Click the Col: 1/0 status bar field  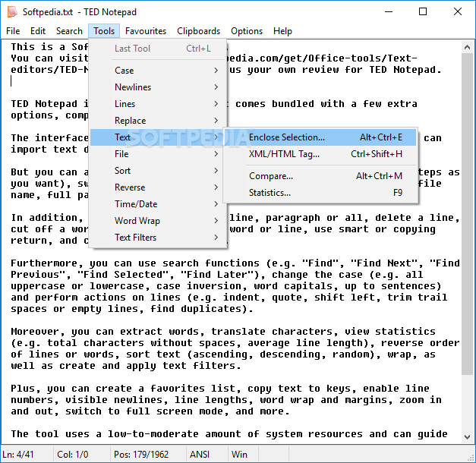[82, 454]
